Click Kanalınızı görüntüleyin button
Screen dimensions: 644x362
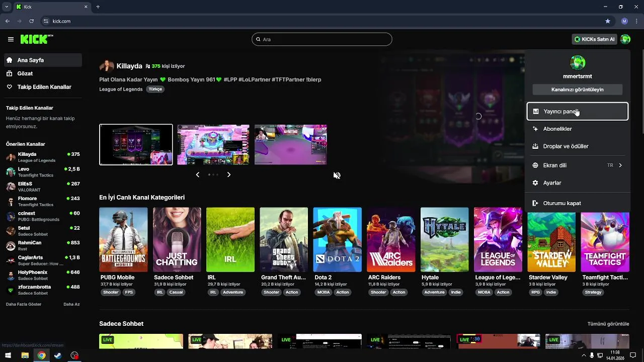(578, 89)
